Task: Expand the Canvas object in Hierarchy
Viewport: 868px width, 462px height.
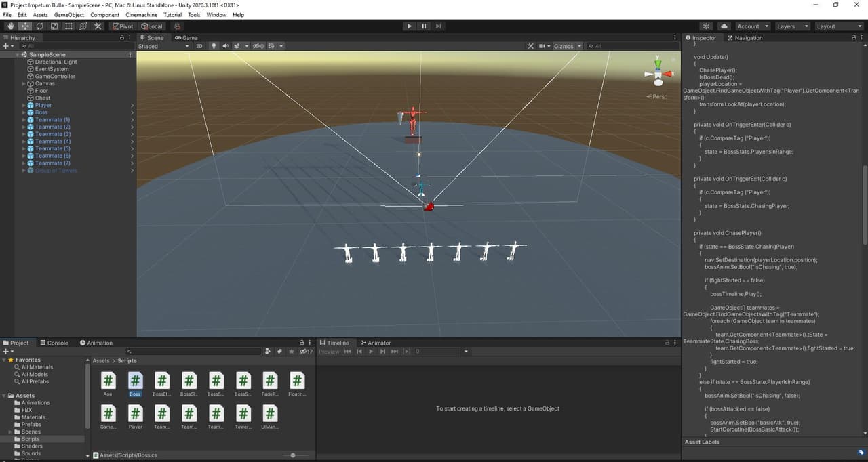Action: (24, 83)
